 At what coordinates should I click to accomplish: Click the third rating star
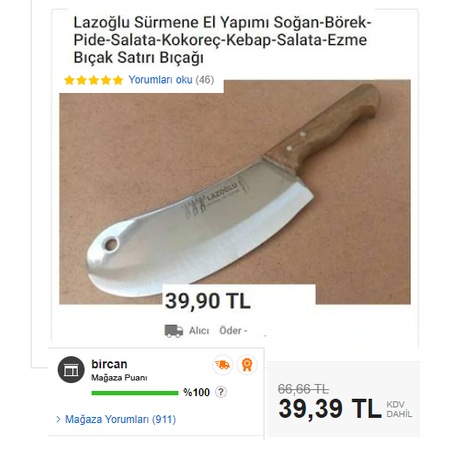coord(94,80)
